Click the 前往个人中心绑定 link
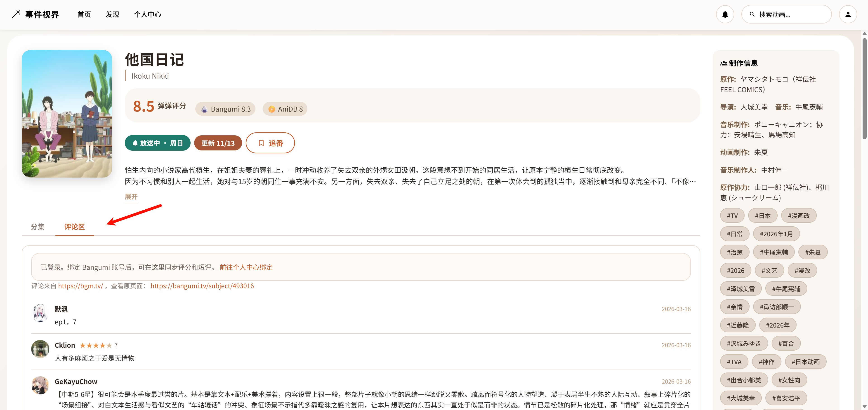 [x=246, y=267]
